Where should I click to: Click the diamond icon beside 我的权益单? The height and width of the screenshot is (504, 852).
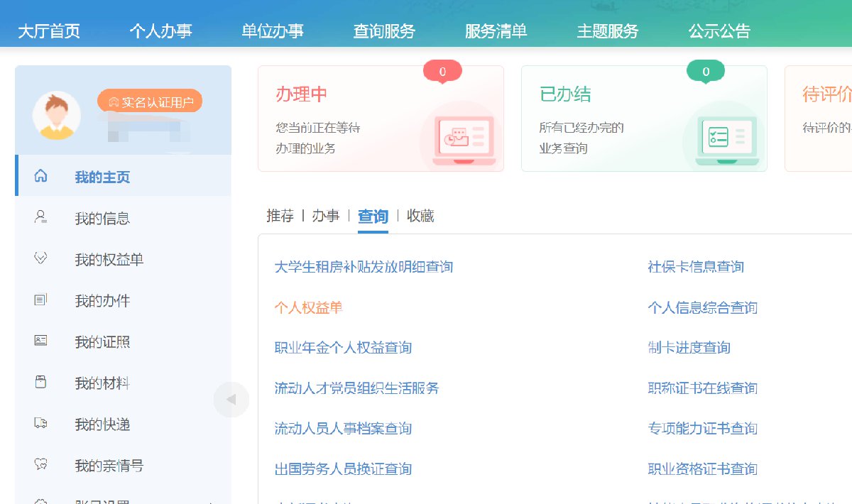40,258
